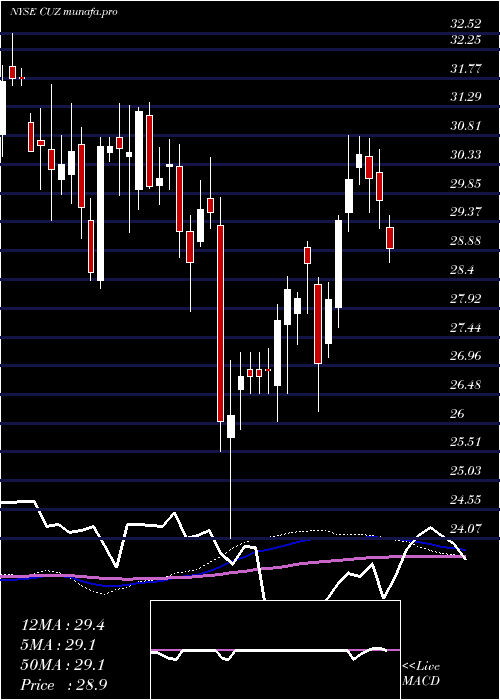Click the MACD inset chart panel
This screenshot has width=500, height=700.
pyautogui.click(x=275, y=650)
